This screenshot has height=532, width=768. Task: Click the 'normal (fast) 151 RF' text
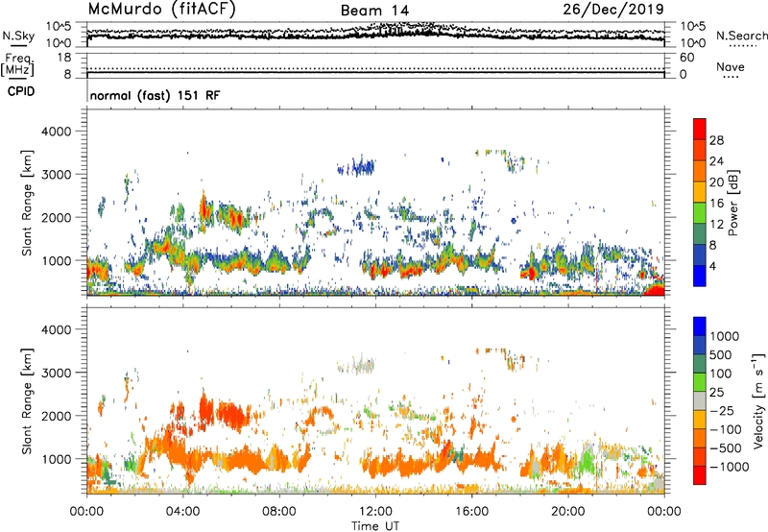click(155, 95)
